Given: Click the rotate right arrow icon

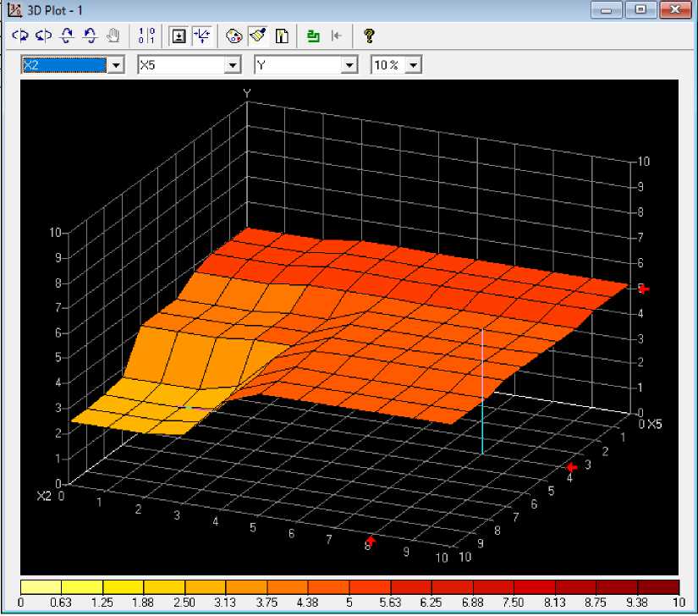Looking at the screenshot, I should [43, 36].
